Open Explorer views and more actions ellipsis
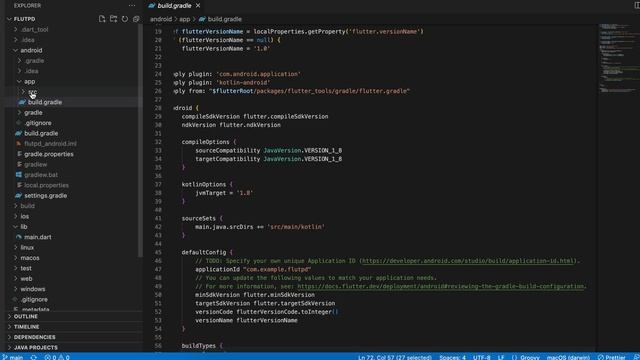Viewport: 640px width, 360px height. click(x=131, y=5)
